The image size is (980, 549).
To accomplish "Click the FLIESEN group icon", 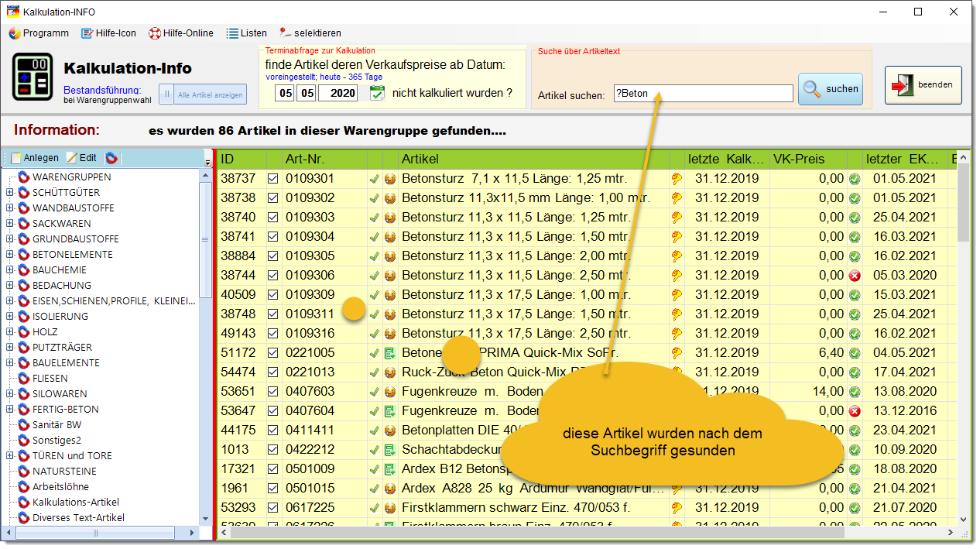I will (23, 379).
